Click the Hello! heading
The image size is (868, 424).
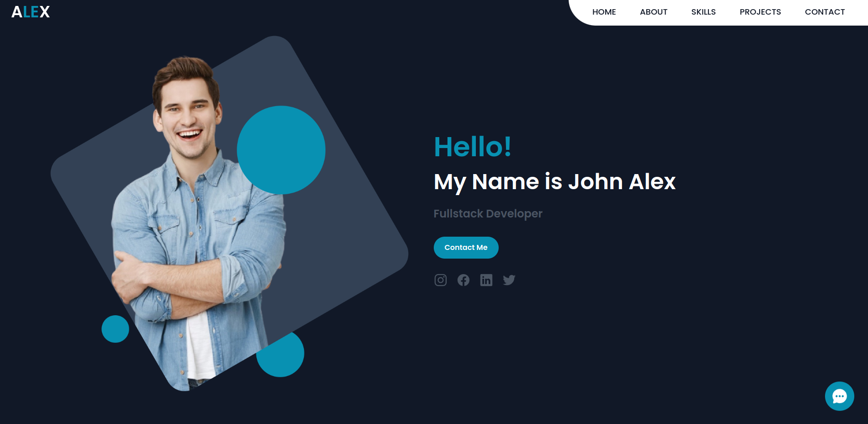pyautogui.click(x=472, y=147)
